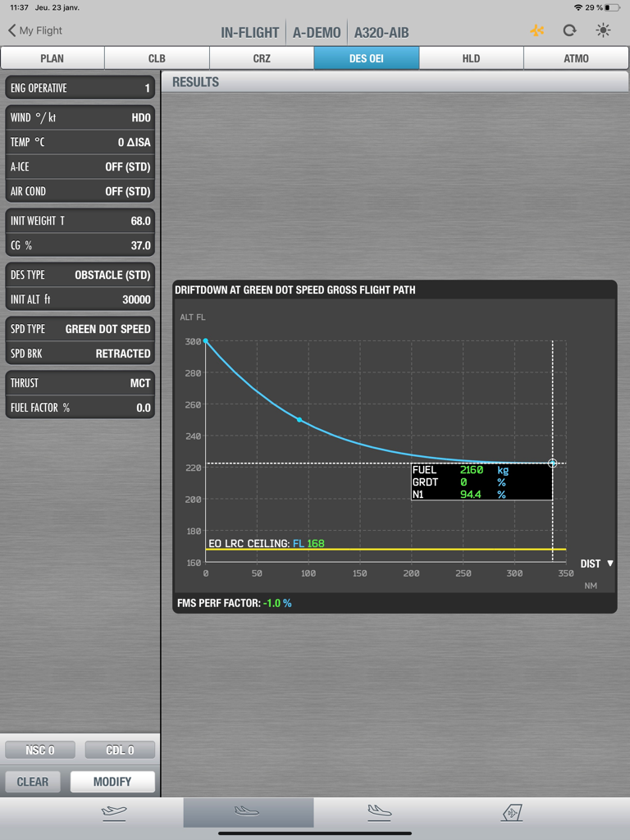Image resolution: width=630 pixels, height=840 pixels.
Task: Tap the driftdown chart title
Action: 295,290
